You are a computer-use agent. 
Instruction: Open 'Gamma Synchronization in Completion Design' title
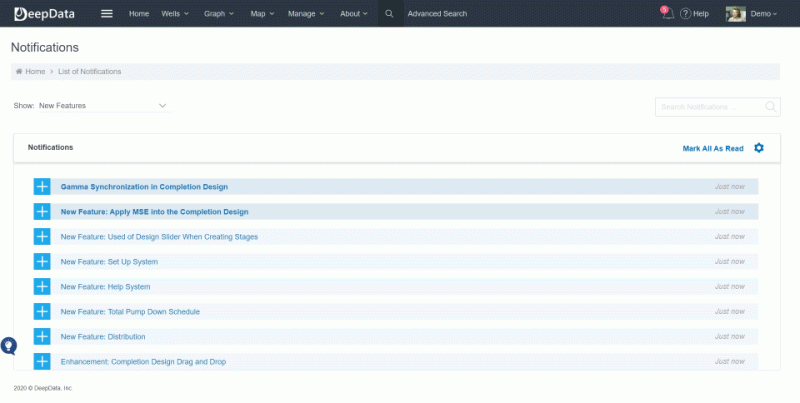144,187
